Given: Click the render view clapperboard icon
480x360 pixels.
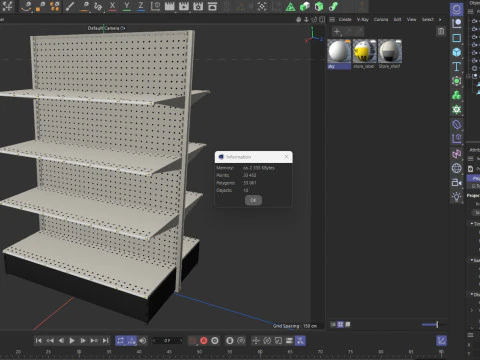Looking at the screenshot, I should 170,6.
